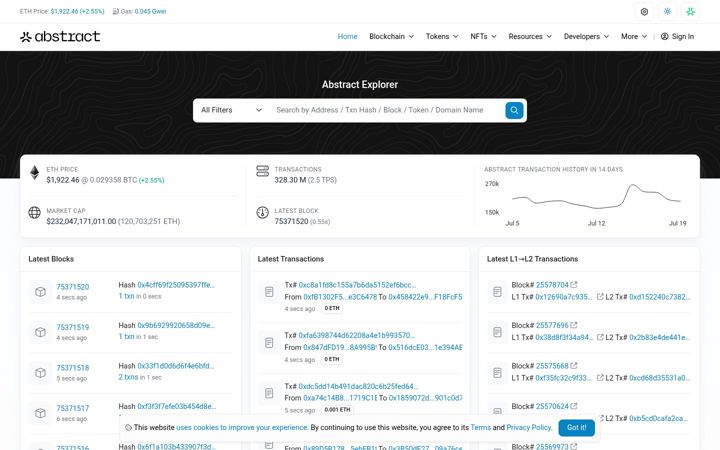Screen dimensions: 720x450
Task: Click the Sign In user icon
Action: 664,36
